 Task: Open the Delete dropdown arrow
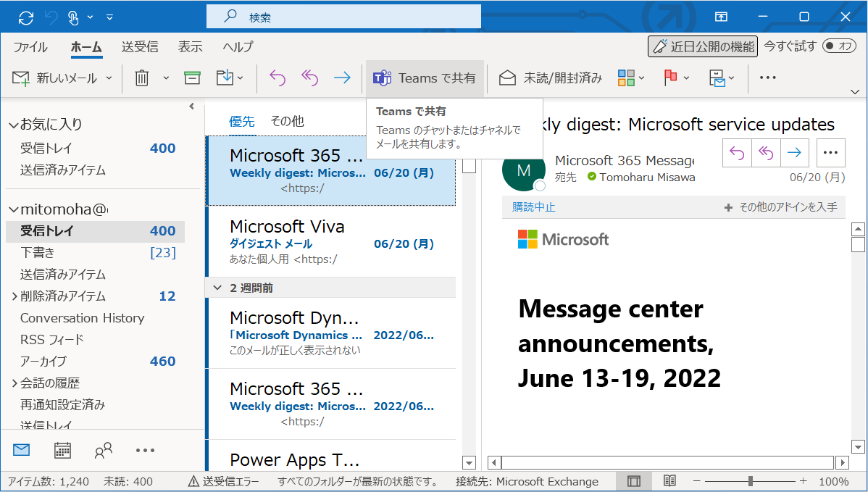coord(166,78)
